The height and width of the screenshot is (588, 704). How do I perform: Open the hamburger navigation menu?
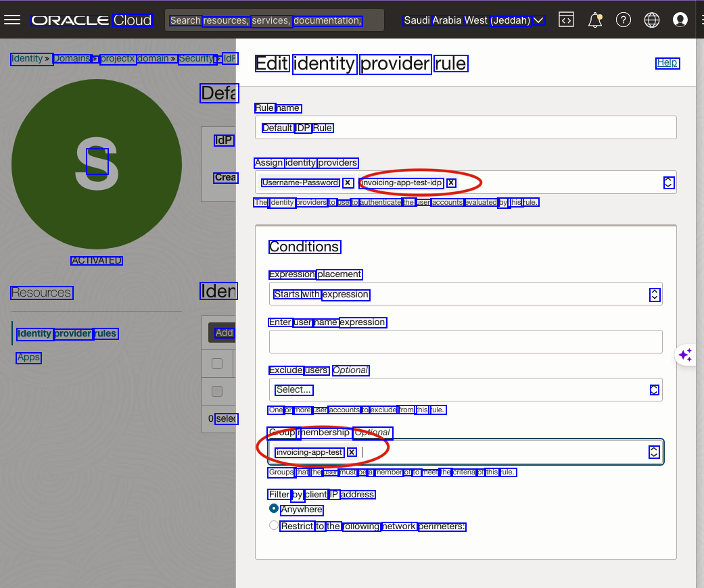coord(12,20)
